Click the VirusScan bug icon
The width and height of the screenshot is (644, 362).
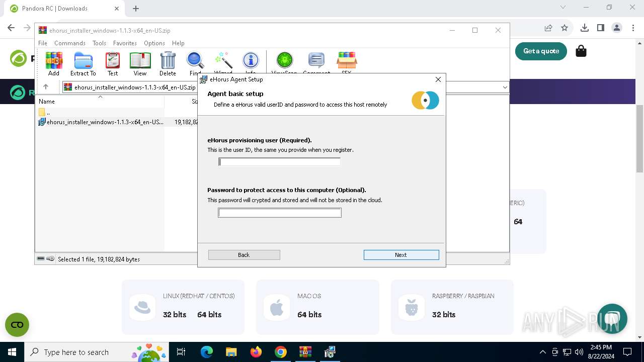click(284, 63)
